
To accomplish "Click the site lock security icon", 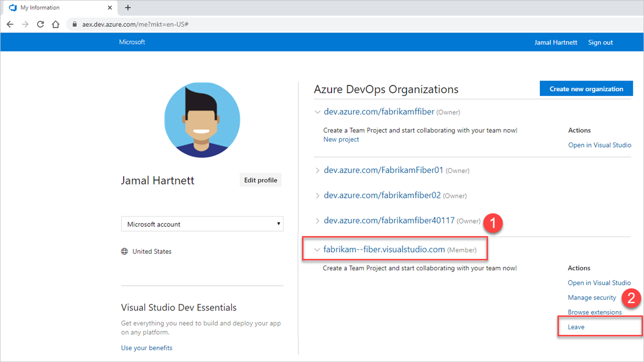I will tap(75, 25).
